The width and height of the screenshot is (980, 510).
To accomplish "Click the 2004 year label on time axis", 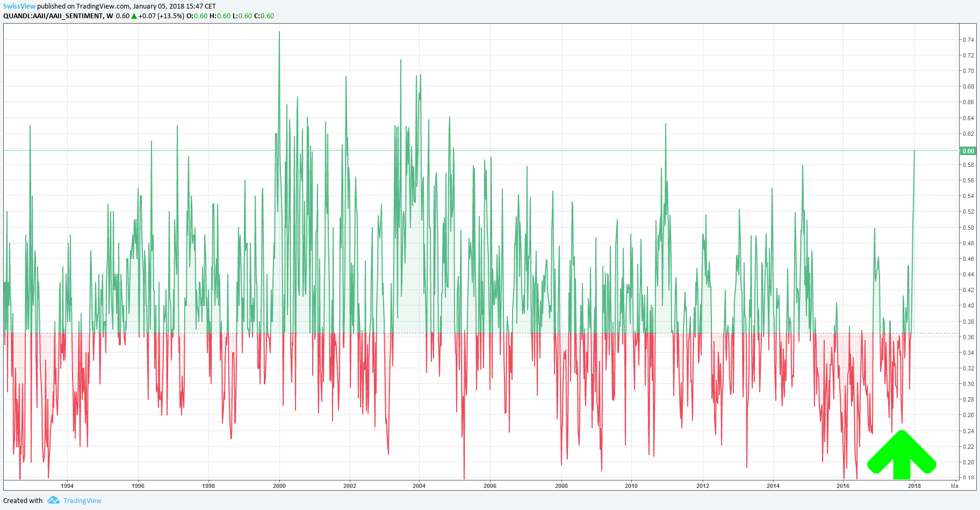I will [419, 486].
